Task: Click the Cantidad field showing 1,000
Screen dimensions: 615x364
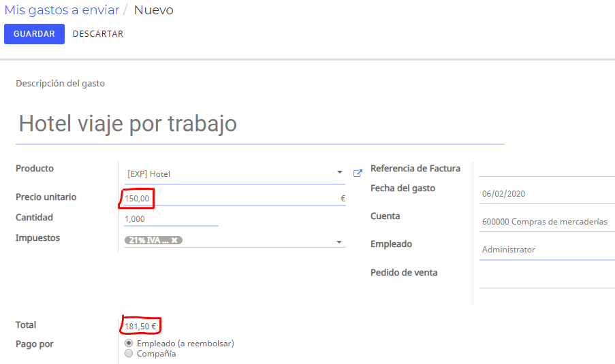Action: tap(171, 219)
